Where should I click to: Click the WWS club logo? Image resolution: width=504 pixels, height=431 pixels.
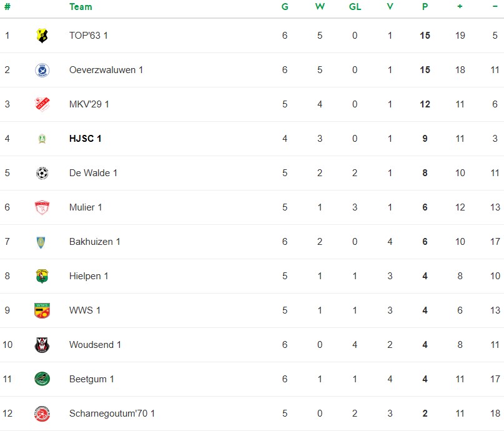tap(42, 310)
